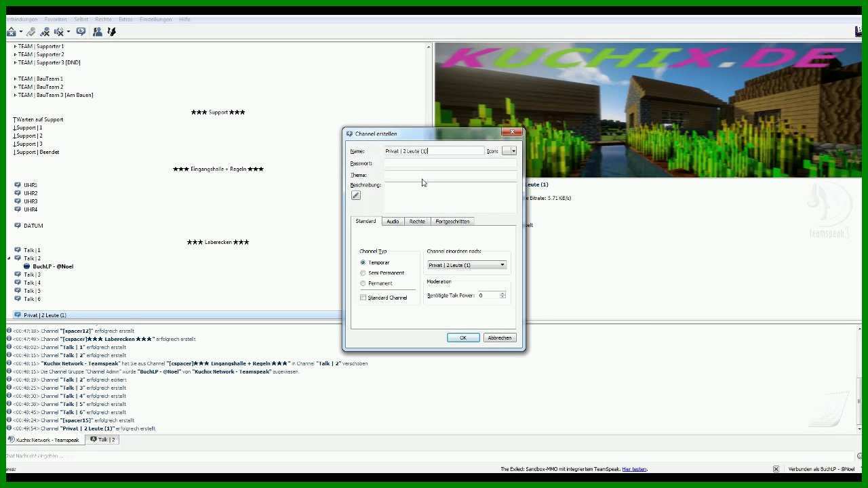Switch to the Audio tab
This screenshot has width=868, height=488.
393,222
